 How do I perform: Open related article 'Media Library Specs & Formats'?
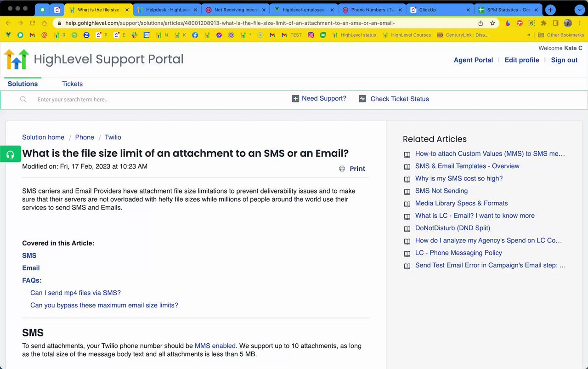pos(462,203)
